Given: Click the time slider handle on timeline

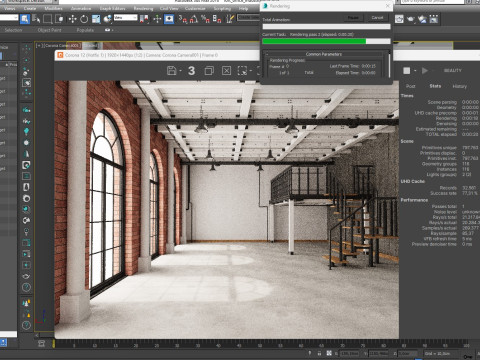Looking at the screenshot, I should (54, 344).
